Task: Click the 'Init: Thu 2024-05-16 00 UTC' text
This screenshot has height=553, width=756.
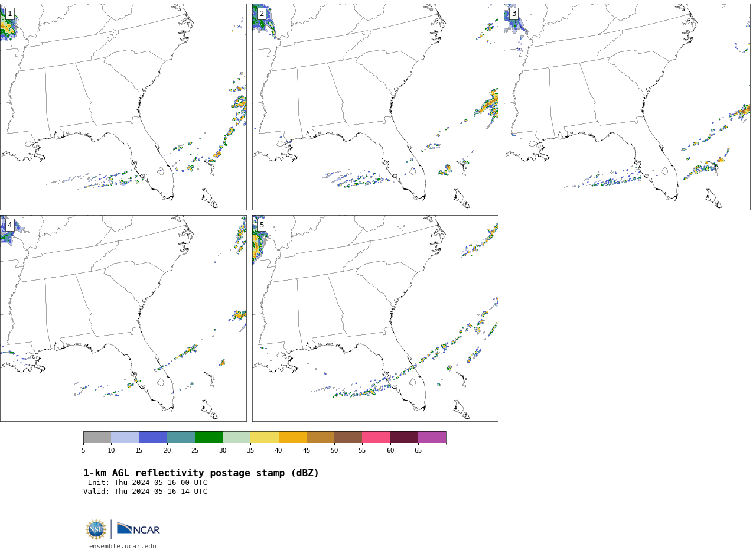Action: click(148, 483)
